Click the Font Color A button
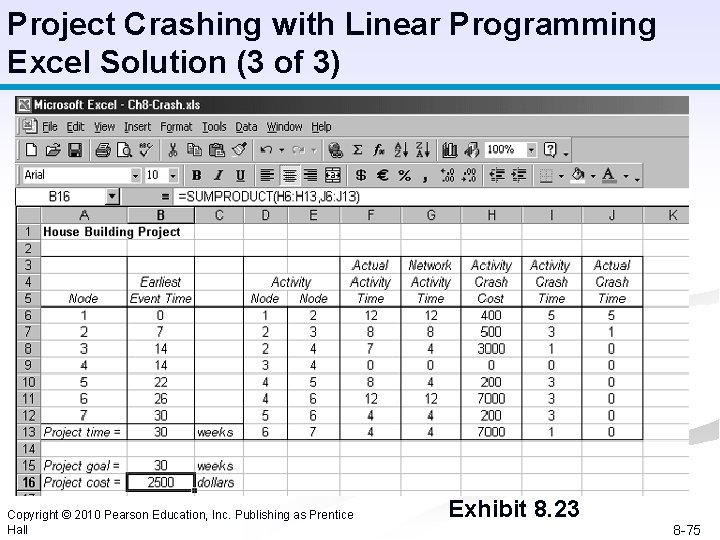Viewport: 720px width, 540px height. point(609,175)
